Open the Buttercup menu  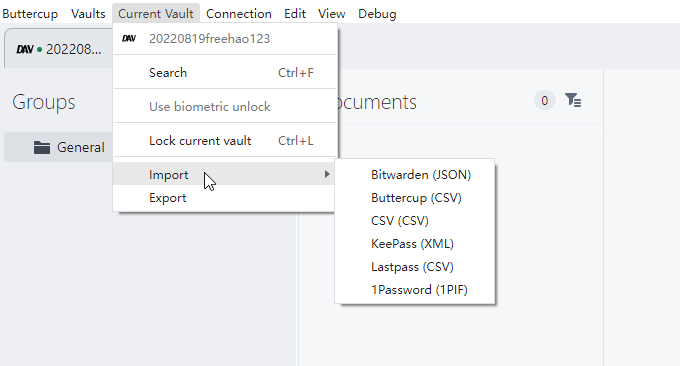30,13
